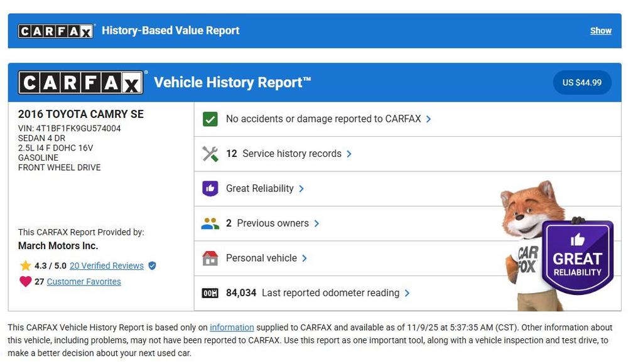Expand the no accidents reported chevron
This screenshot has height=364, width=643.
pyautogui.click(x=428, y=119)
